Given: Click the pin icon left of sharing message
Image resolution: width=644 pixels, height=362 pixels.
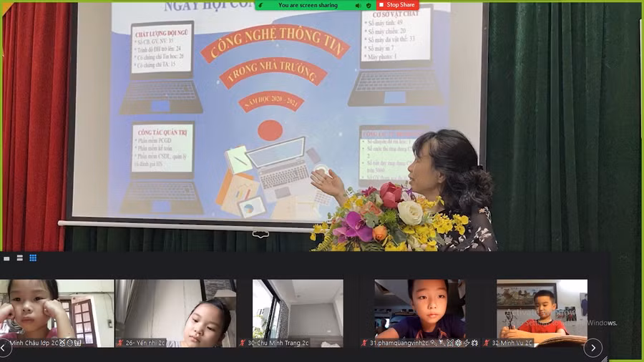Looking at the screenshot, I should click(x=260, y=5).
